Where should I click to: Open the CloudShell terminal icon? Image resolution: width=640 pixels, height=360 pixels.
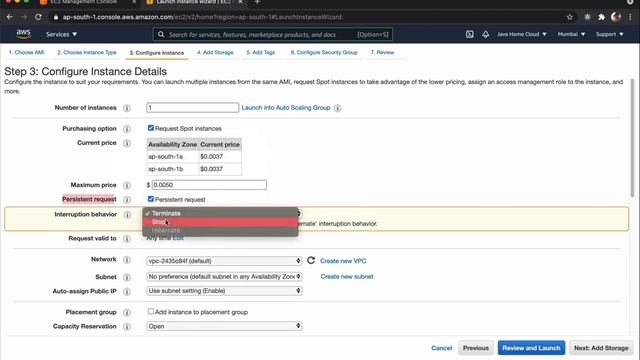point(469,34)
